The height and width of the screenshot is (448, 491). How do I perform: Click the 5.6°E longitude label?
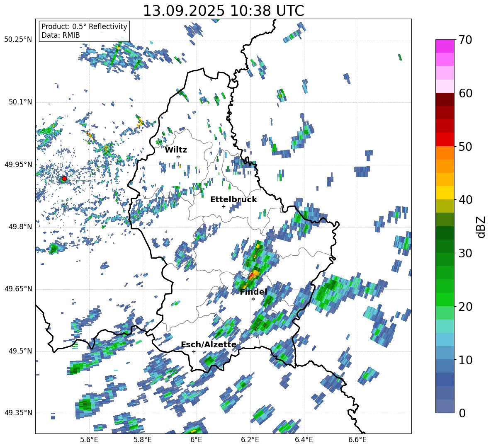pyautogui.click(x=89, y=440)
